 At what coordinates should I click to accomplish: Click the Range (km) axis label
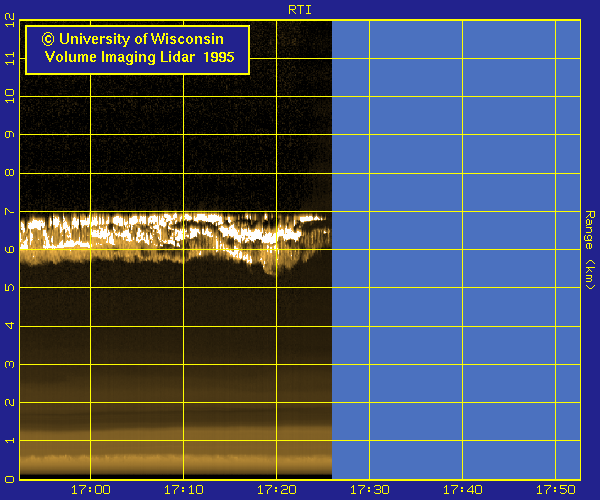point(590,250)
